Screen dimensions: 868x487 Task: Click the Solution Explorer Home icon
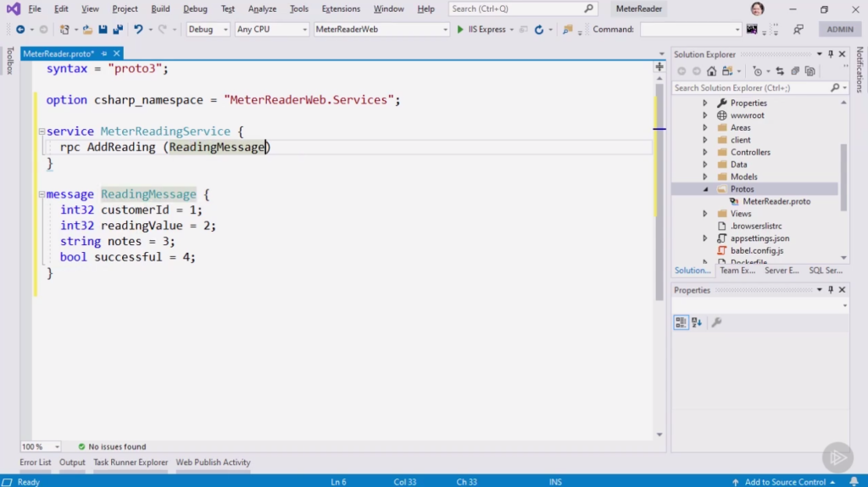711,71
